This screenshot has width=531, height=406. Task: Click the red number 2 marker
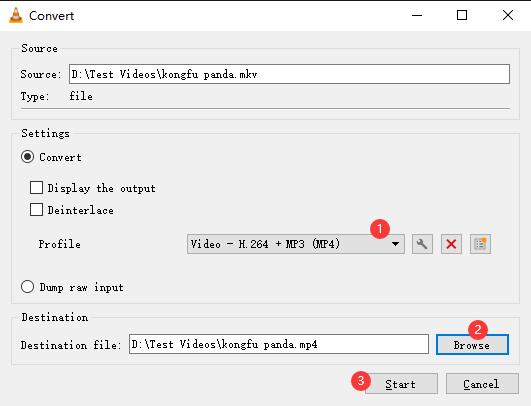point(478,329)
